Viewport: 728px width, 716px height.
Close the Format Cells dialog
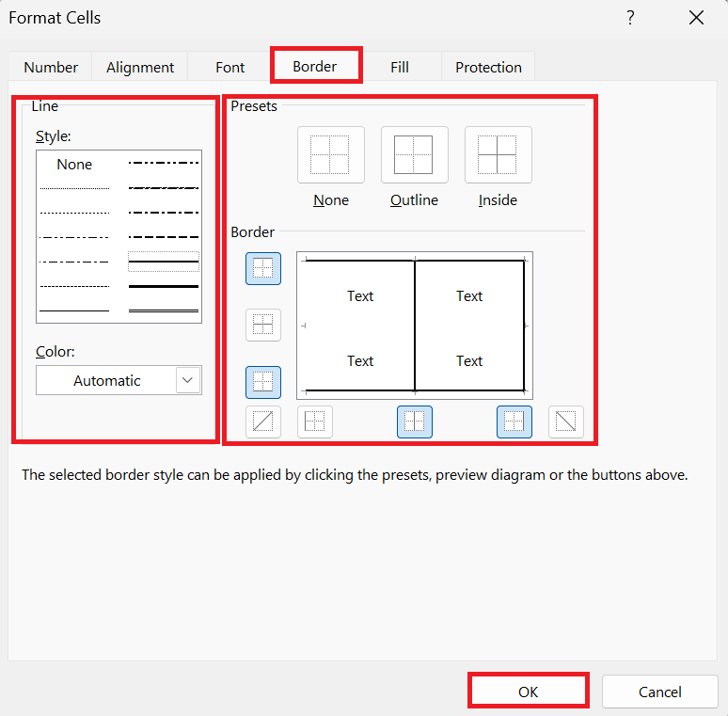pyautogui.click(x=696, y=18)
